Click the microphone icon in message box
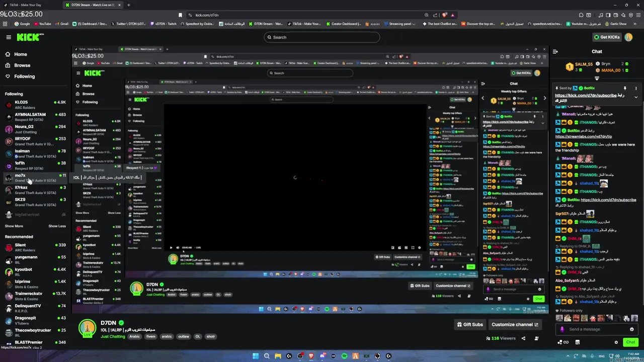Viewport: 644px width, 362px height. point(562,329)
